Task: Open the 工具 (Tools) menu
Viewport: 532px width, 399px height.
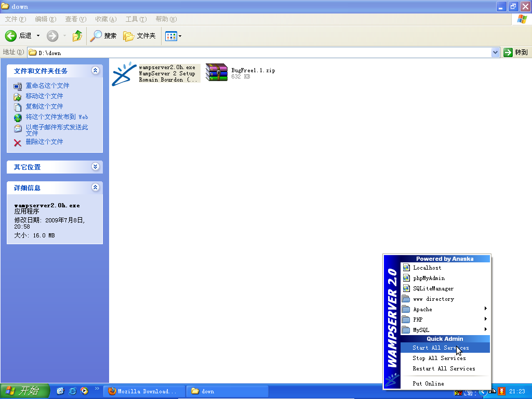Action: [x=136, y=19]
